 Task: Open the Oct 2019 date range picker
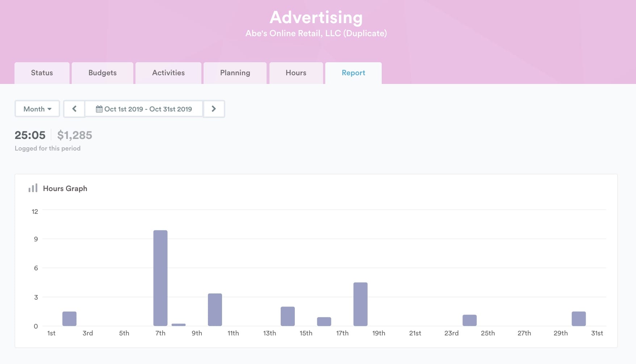[144, 109]
